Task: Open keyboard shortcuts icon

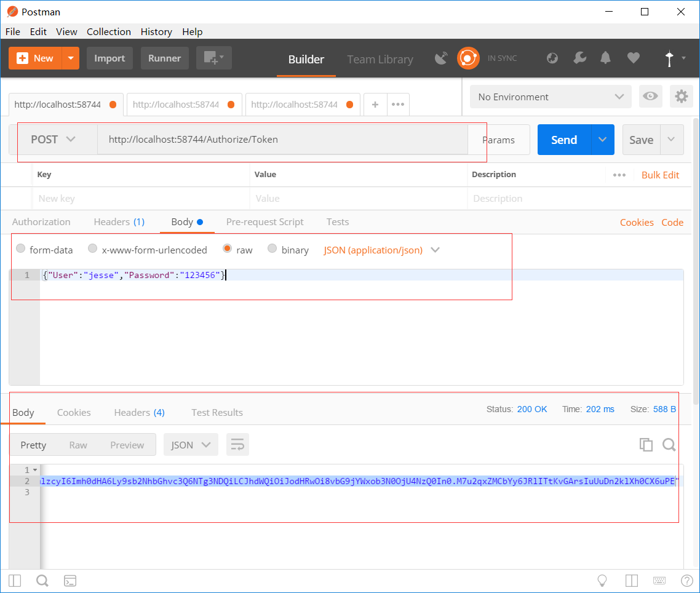Action: pos(659,581)
